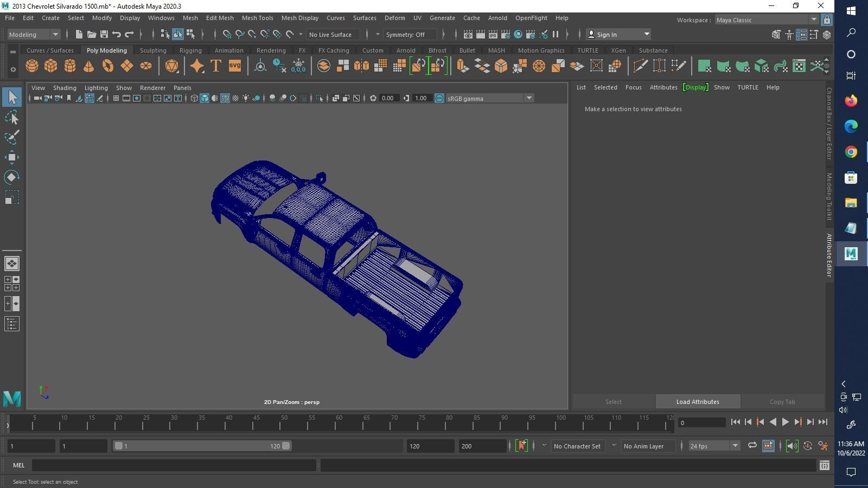Click the Multi-Cut knife tool icon
This screenshot has width=868, height=488.
tap(640, 66)
